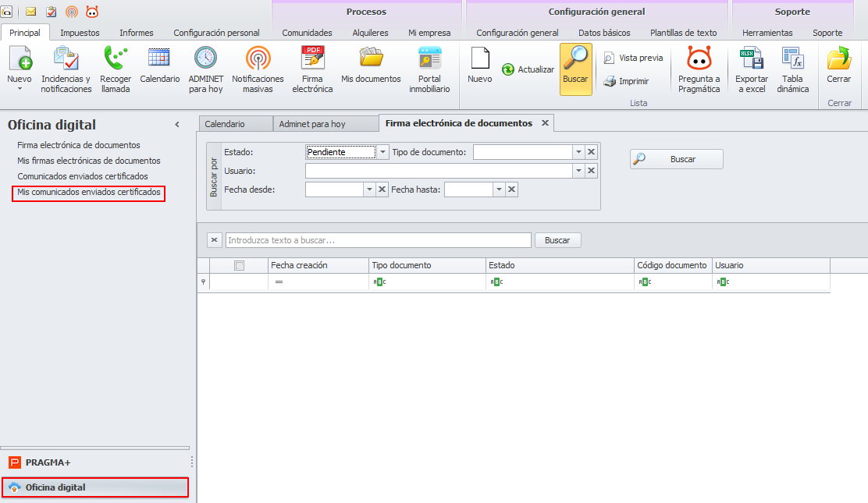
Task: Switch to the Adminet para hoy tab
Action: tap(311, 124)
